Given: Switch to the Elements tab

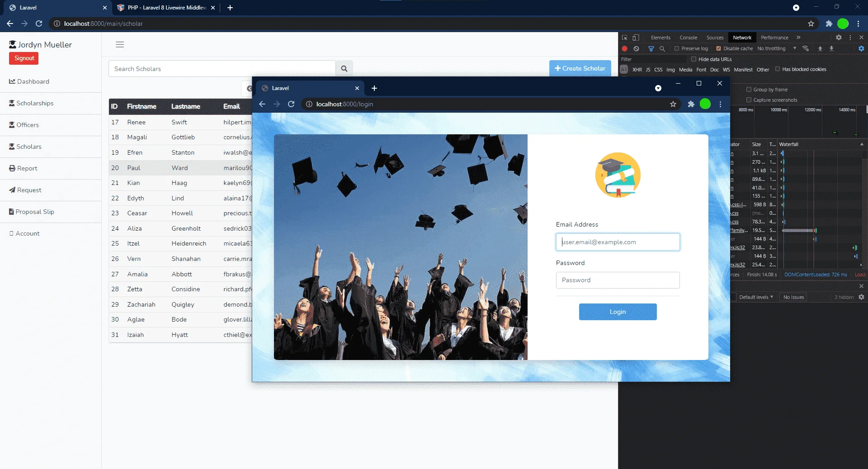Looking at the screenshot, I should coord(660,38).
